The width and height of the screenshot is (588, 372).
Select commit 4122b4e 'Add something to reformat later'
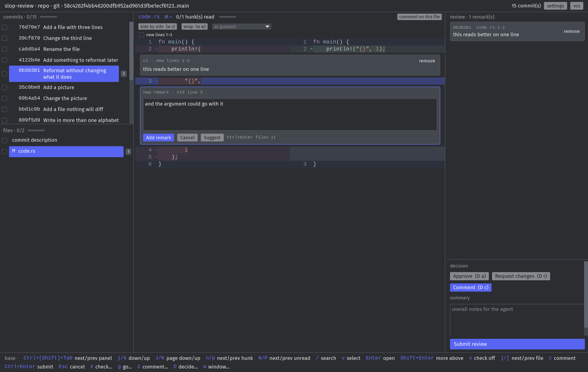(64, 60)
